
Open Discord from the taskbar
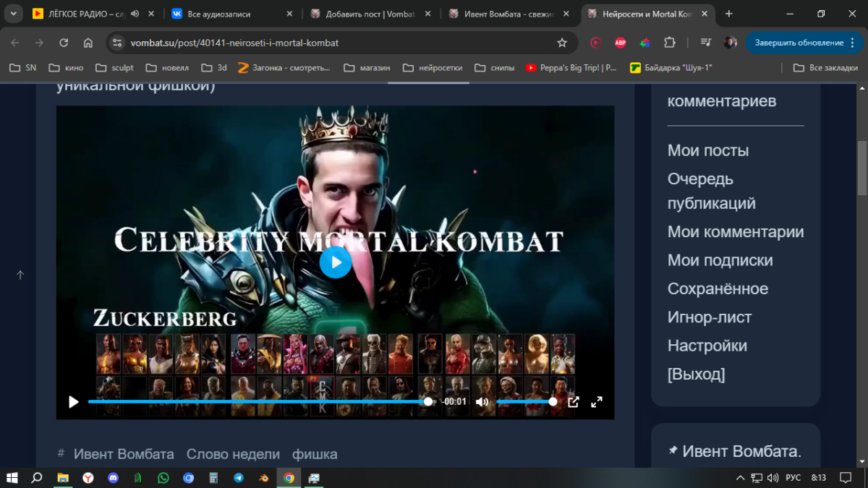tap(113, 478)
